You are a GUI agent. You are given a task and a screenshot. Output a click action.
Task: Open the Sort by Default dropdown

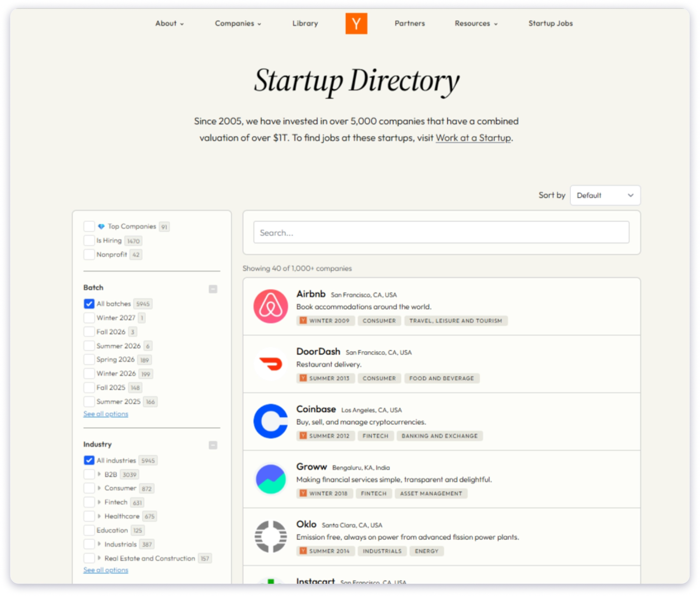[x=605, y=196]
